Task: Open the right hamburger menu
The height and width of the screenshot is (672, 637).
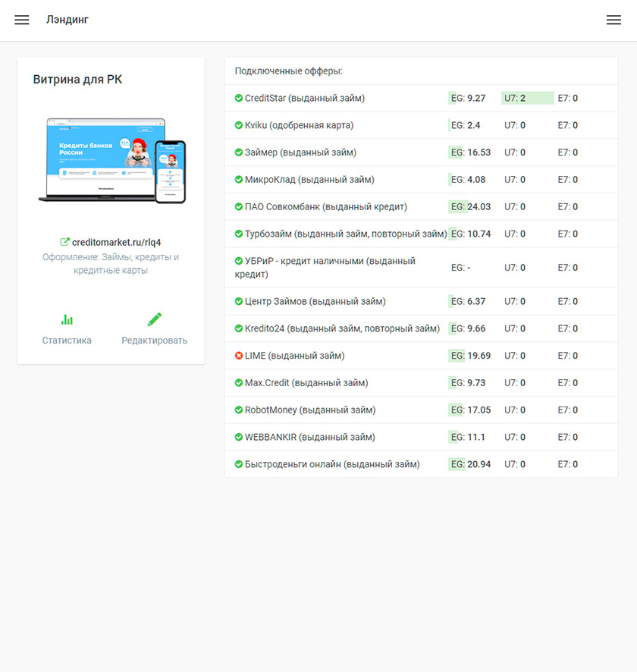Action: 613,20
